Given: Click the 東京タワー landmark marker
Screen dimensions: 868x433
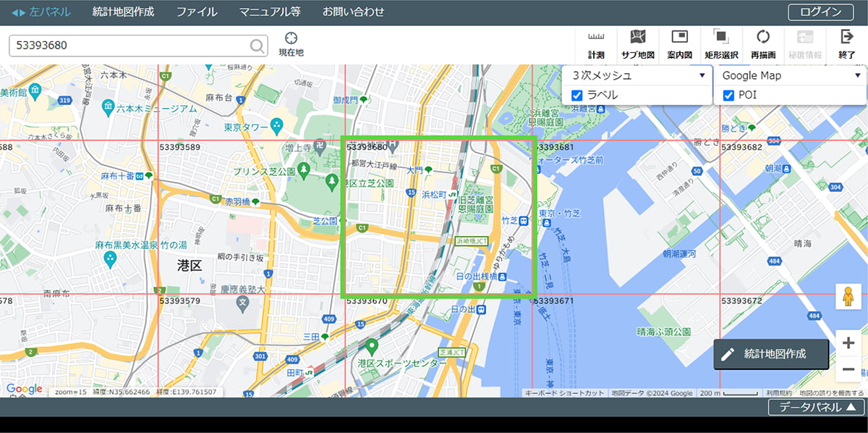Looking at the screenshot, I should click(x=276, y=127).
